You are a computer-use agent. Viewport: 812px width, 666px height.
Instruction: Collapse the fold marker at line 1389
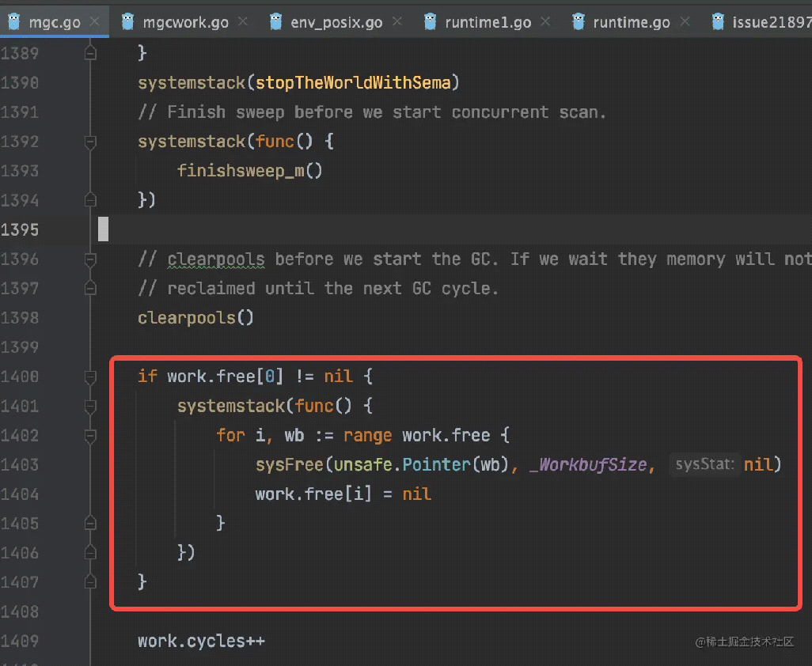pos(90,53)
